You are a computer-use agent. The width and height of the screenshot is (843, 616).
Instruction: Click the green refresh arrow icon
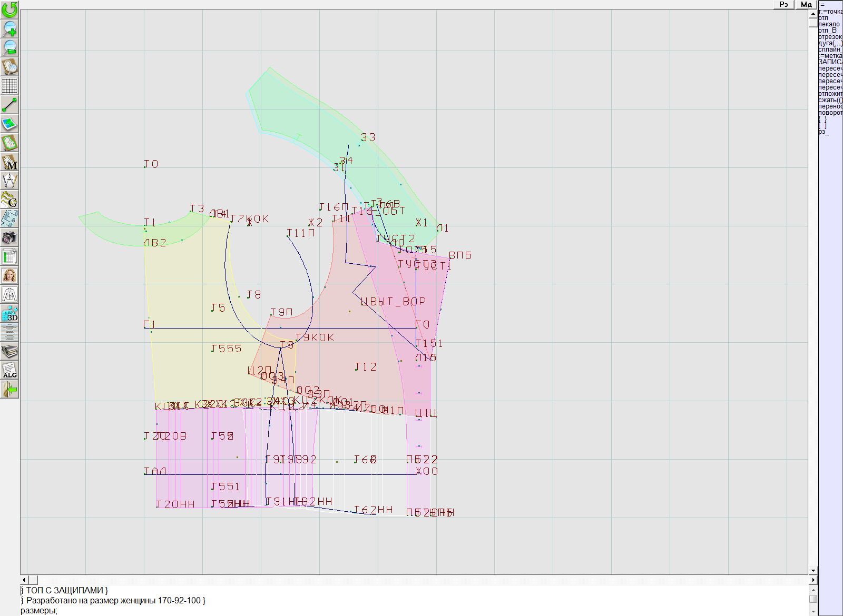9,9
